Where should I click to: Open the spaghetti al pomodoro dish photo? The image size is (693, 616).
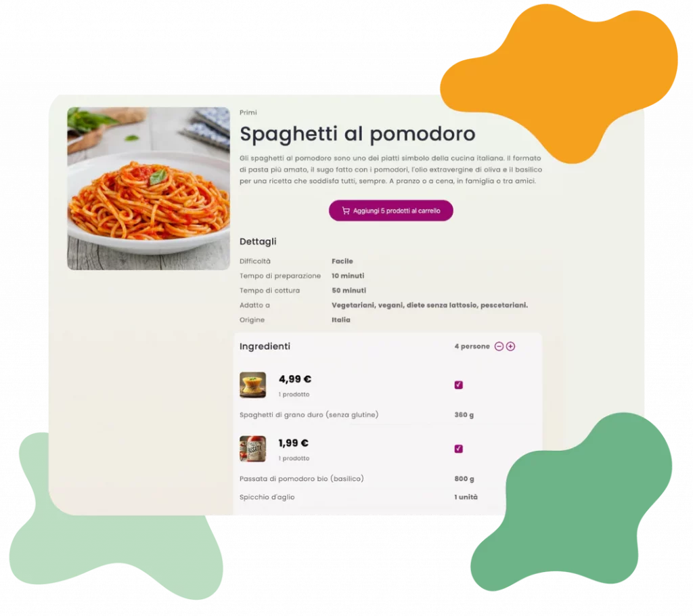148,188
